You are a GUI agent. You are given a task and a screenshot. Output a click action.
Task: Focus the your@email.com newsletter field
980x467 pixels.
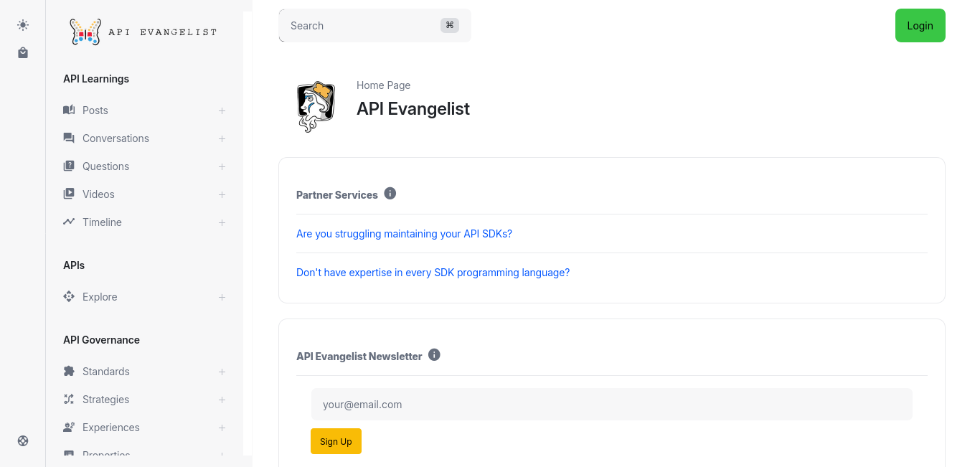pyautogui.click(x=612, y=405)
